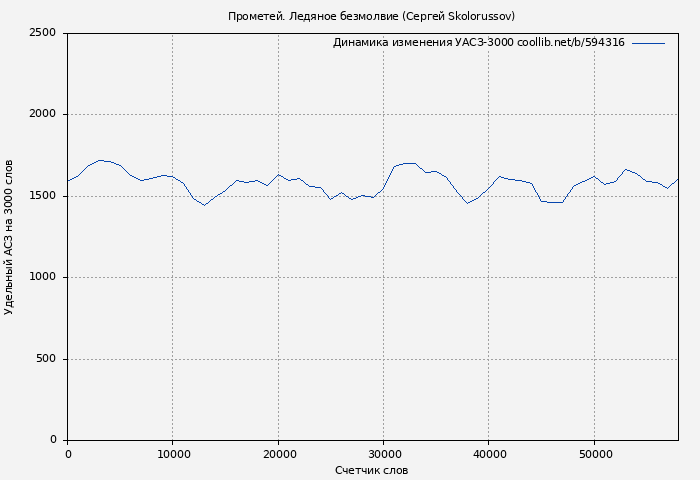Image resolution: width=700 pixels, height=480 pixels.
Task: Click the X-axis label "Счетчик слов"
Action: point(371,470)
